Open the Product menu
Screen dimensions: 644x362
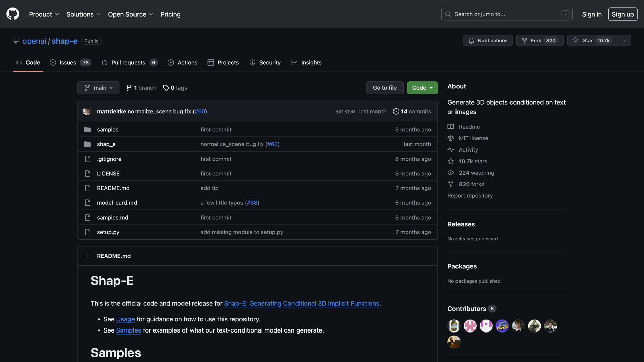pos(44,14)
